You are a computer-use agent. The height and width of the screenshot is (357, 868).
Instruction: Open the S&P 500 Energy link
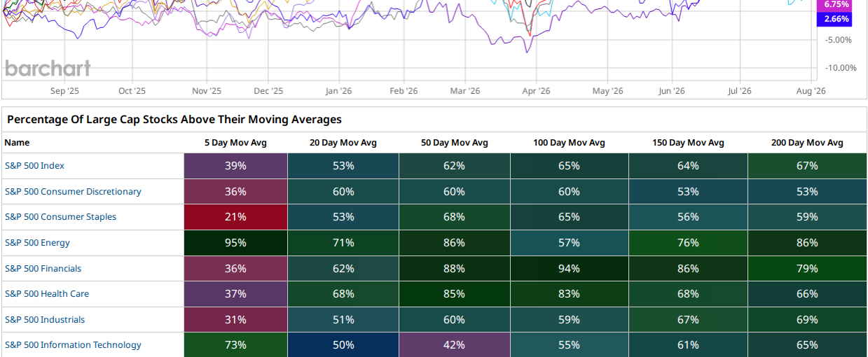click(x=37, y=243)
